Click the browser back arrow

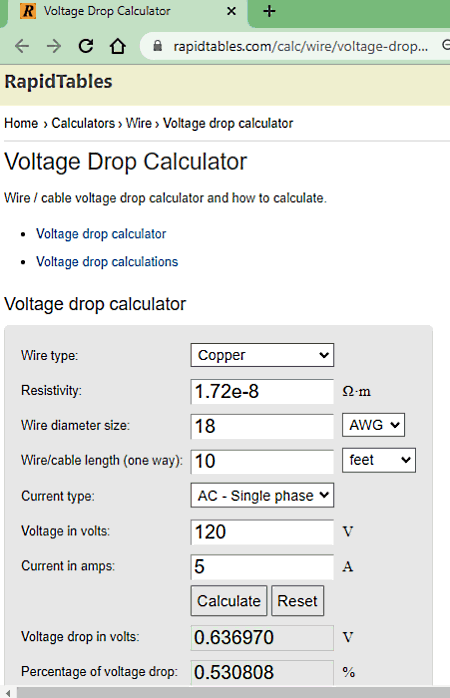point(22,45)
